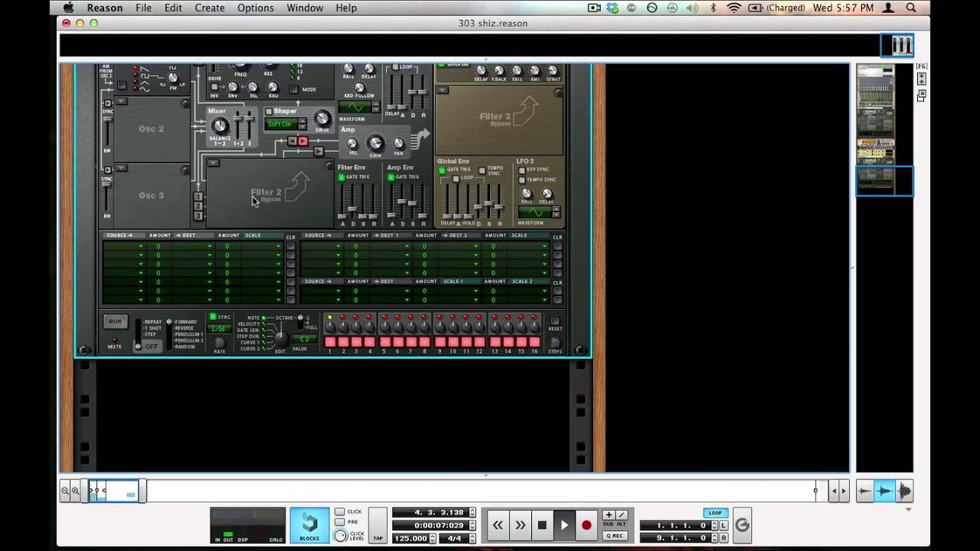Toggle step 8 red pad
The width and height of the screenshot is (980, 551).
coord(425,342)
